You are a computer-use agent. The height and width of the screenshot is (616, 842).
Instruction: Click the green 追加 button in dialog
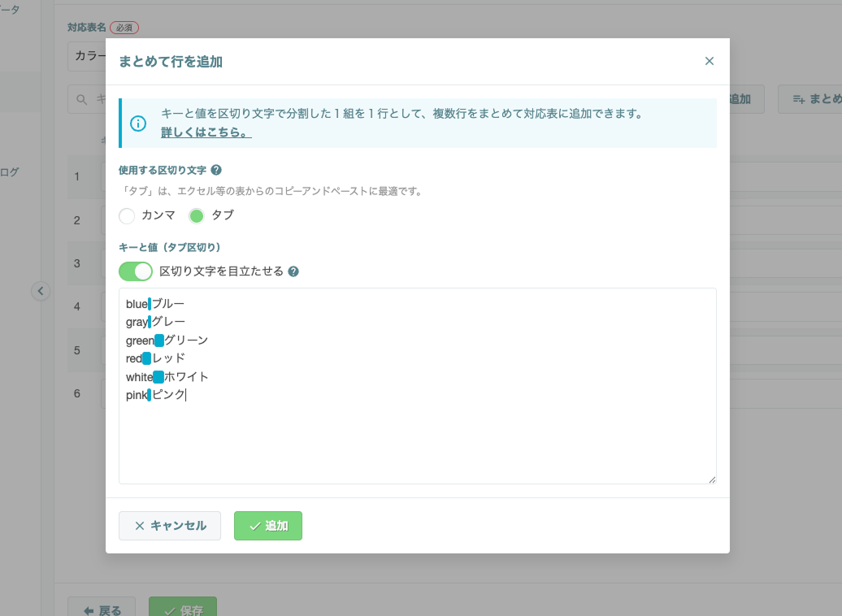click(x=268, y=526)
